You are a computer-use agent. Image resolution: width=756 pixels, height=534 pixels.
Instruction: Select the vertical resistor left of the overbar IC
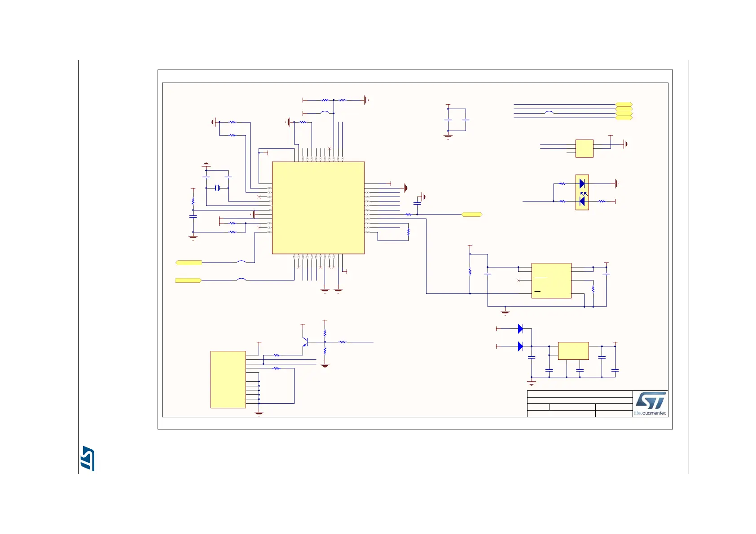tap(470, 272)
